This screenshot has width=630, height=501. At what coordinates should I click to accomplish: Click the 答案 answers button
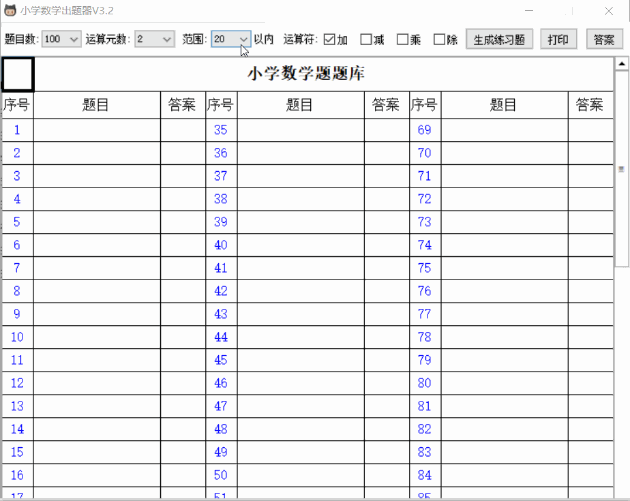point(603,40)
